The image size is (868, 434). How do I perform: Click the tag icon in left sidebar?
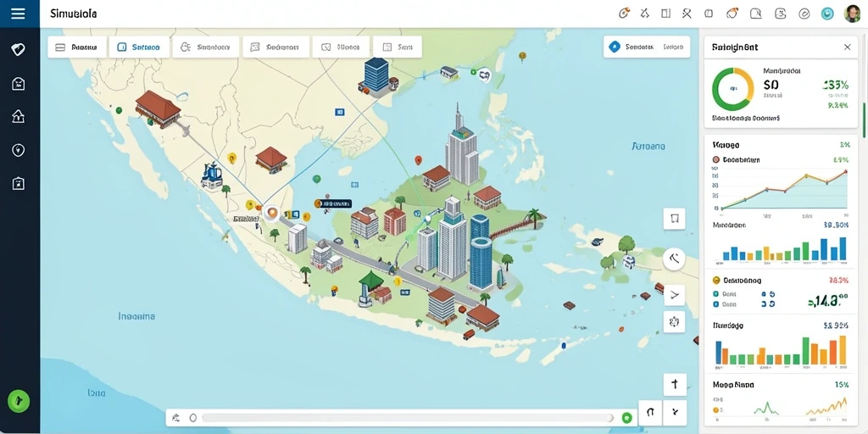18,50
